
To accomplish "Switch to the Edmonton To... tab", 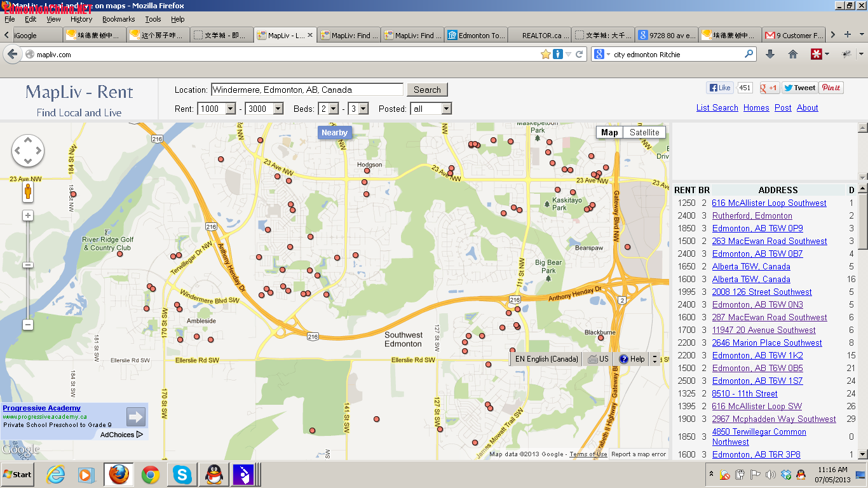I will [x=476, y=36].
